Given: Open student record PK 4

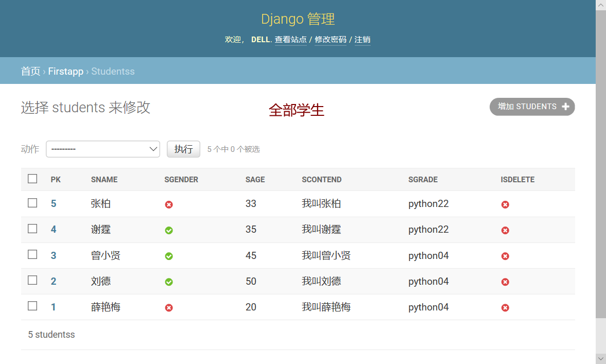Looking at the screenshot, I should (54, 230).
